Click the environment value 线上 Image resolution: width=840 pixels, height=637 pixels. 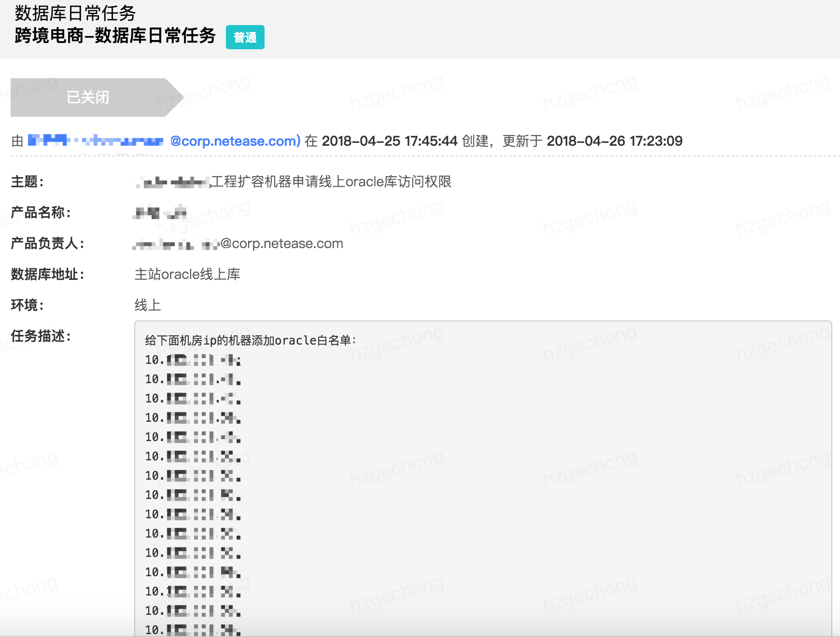click(147, 305)
